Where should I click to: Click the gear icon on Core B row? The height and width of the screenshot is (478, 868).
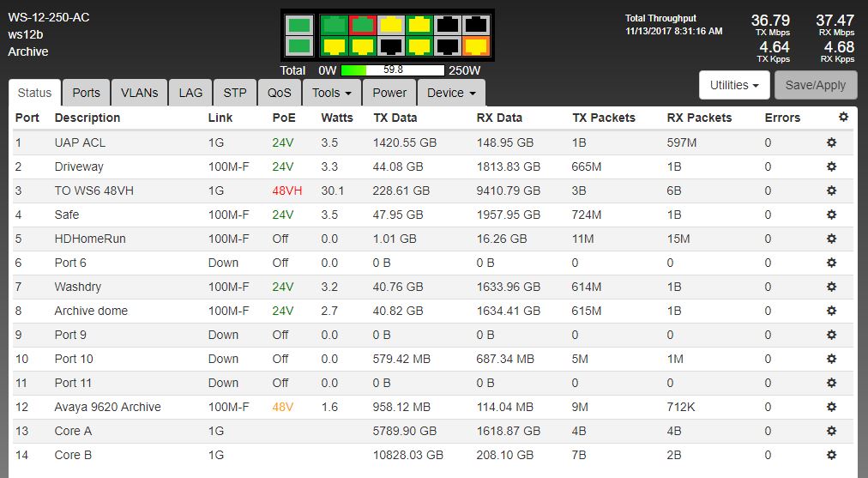point(831,455)
